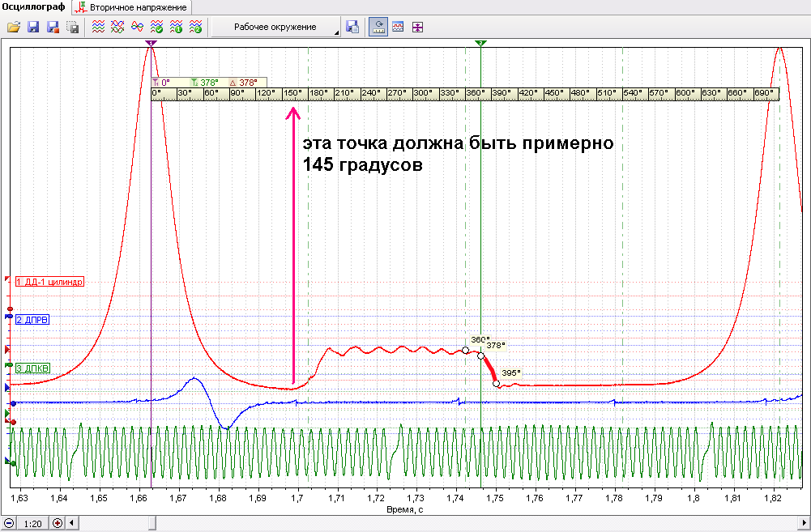Click the horizontal scrollbar thumb

click(x=152, y=523)
